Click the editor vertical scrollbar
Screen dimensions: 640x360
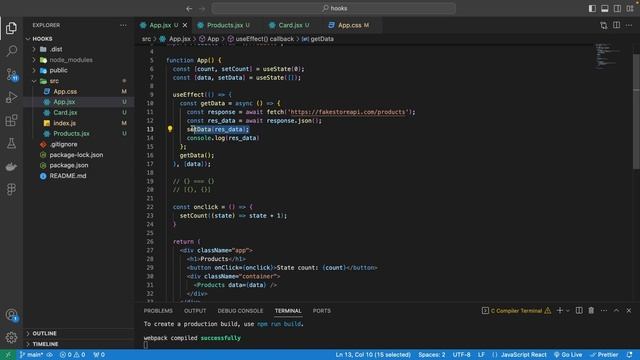[636, 111]
